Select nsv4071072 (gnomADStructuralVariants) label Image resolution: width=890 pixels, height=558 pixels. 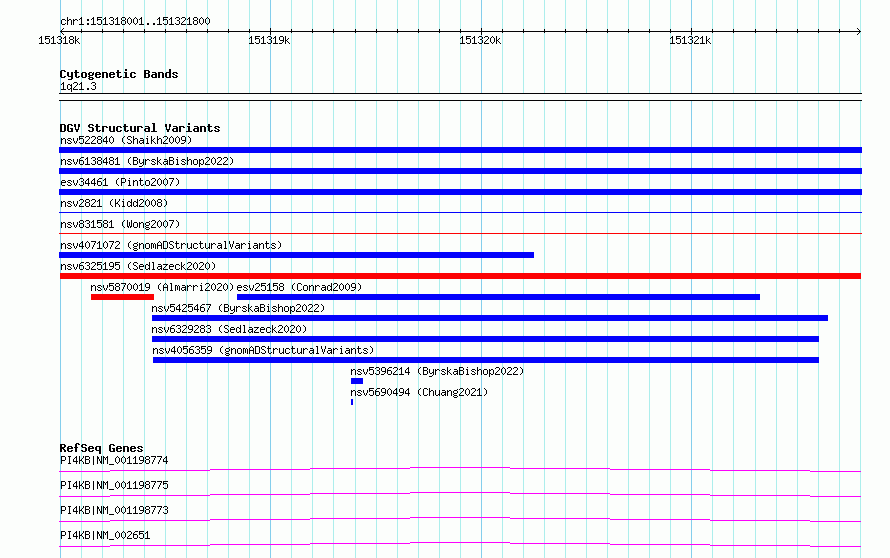(x=171, y=245)
